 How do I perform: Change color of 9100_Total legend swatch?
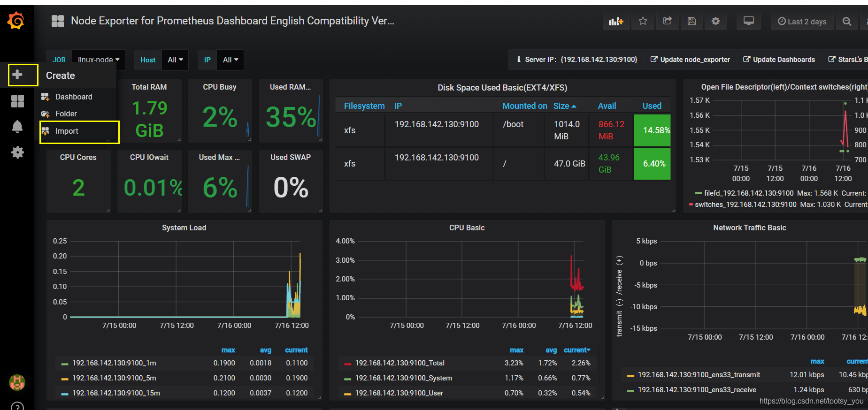[x=347, y=364]
